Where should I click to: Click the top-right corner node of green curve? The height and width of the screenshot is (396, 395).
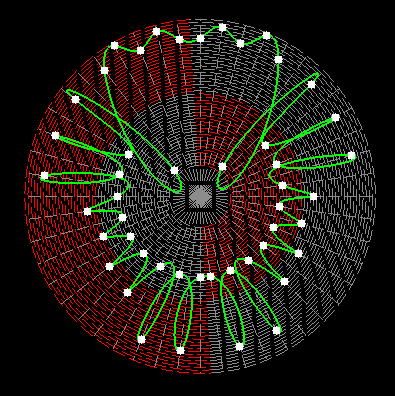tap(266, 35)
